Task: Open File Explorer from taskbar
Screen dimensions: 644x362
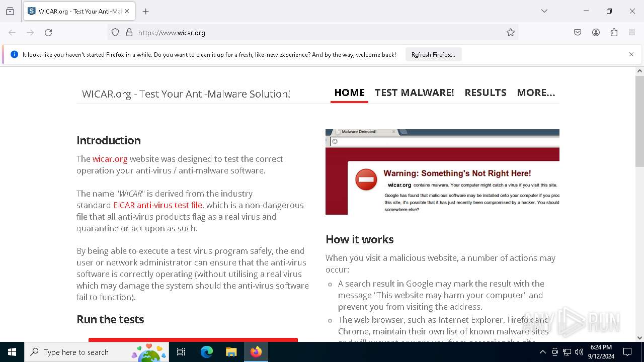Action: 231,352
